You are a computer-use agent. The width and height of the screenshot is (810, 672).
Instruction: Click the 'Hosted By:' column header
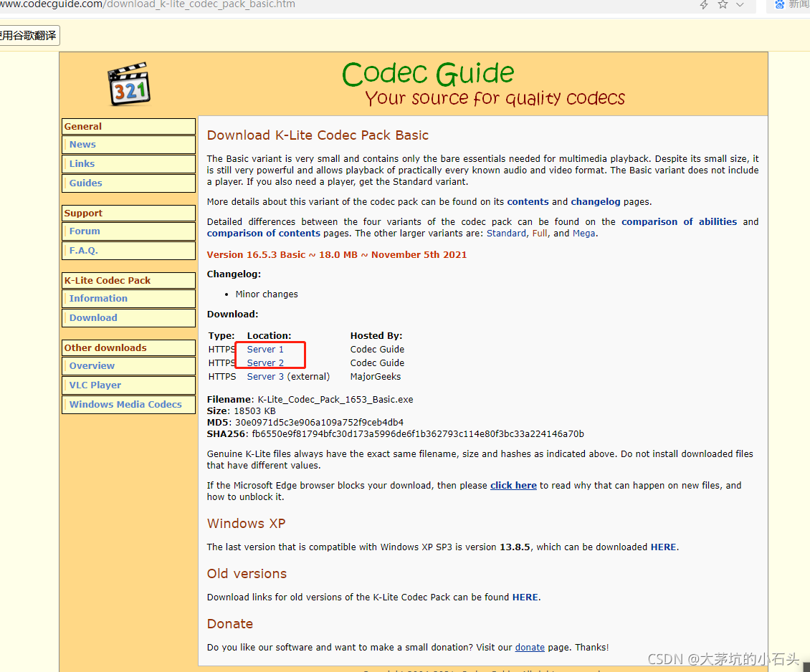coord(376,336)
